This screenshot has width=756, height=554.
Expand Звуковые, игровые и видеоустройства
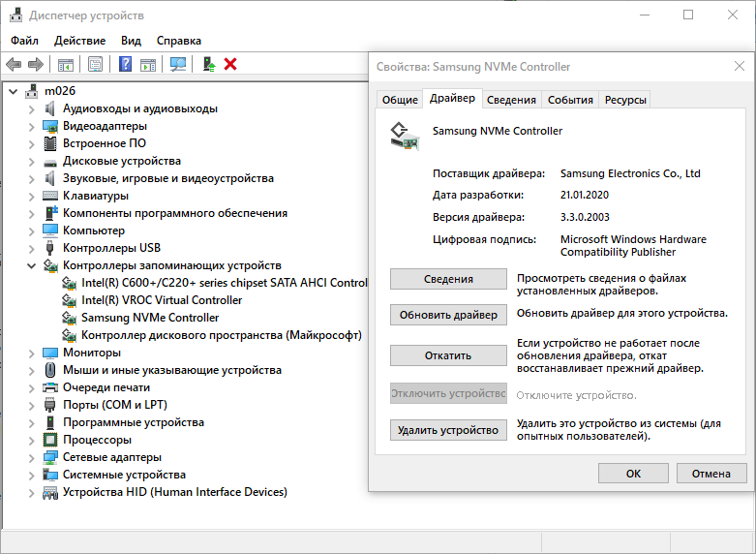tap(31, 178)
